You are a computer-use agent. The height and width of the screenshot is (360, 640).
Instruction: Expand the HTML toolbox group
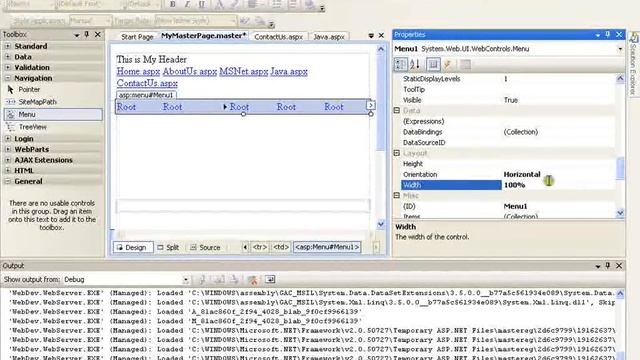8,171
